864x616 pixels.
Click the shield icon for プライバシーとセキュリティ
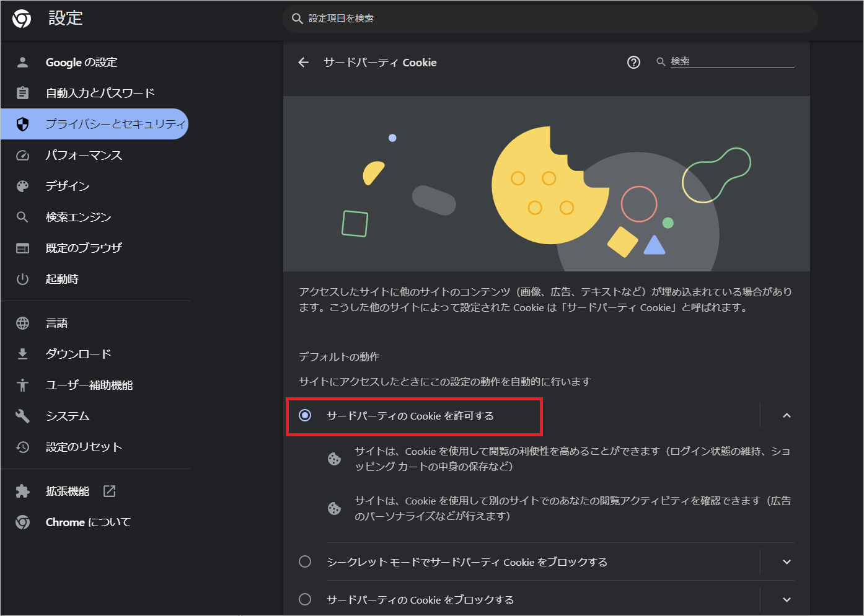[x=23, y=125]
